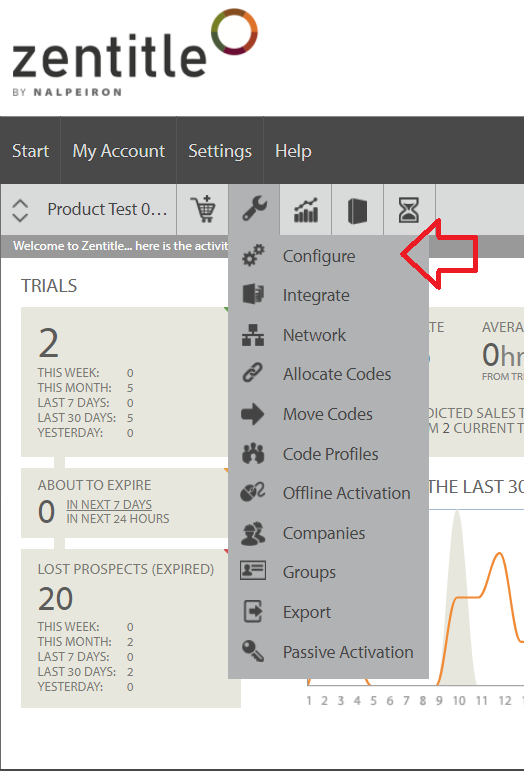
Task: Open the bar chart analytics icon
Action: tap(306, 210)
